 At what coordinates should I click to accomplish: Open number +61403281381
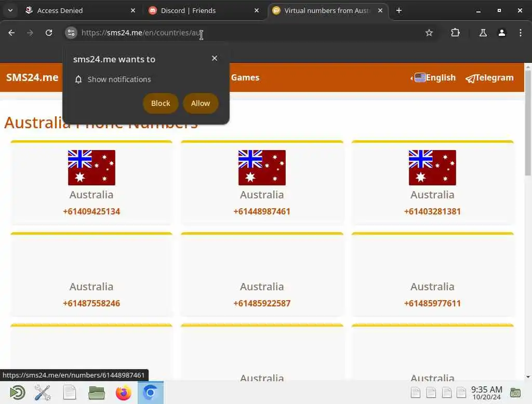(x=432, y=211)
